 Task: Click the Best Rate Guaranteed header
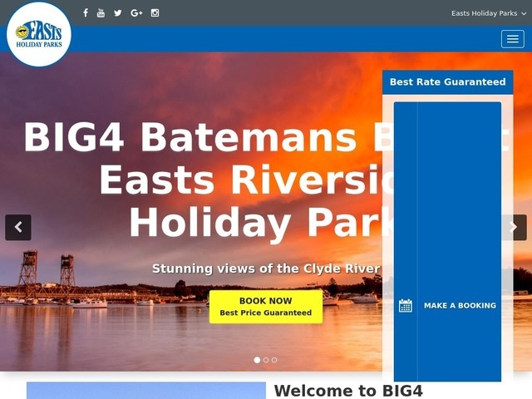(447, 82)
